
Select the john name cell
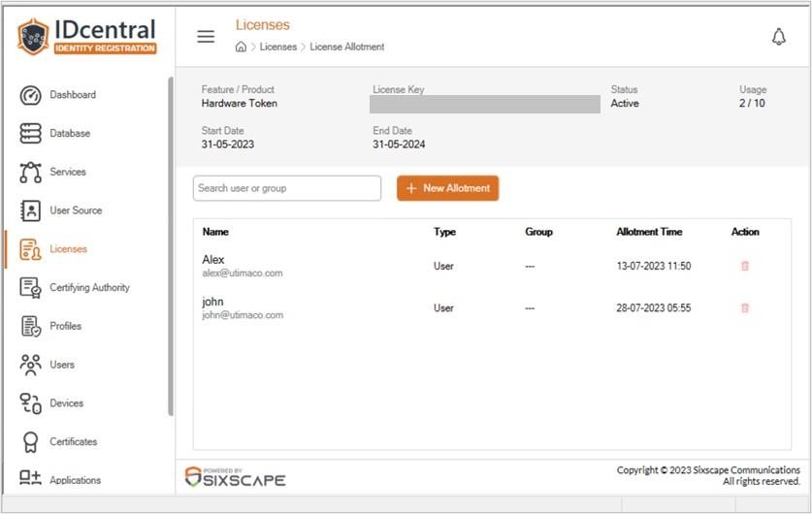click(212, 302)
